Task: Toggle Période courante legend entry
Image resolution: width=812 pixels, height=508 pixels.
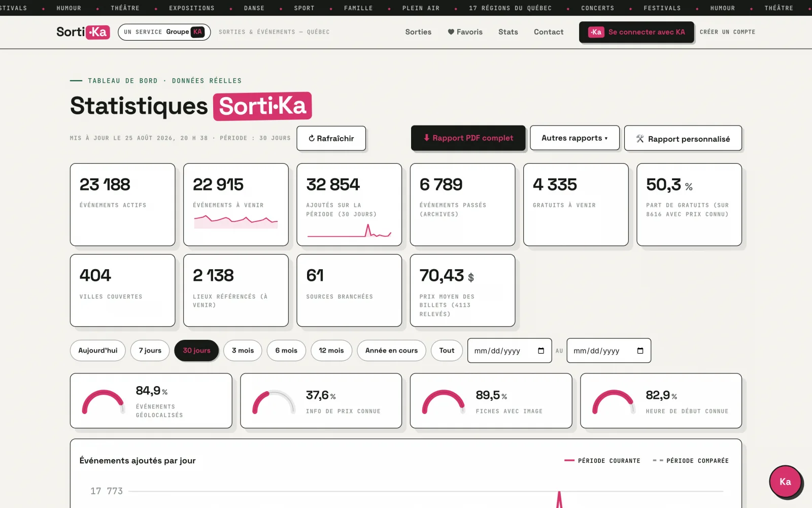Action: click(x=602, y=461)
